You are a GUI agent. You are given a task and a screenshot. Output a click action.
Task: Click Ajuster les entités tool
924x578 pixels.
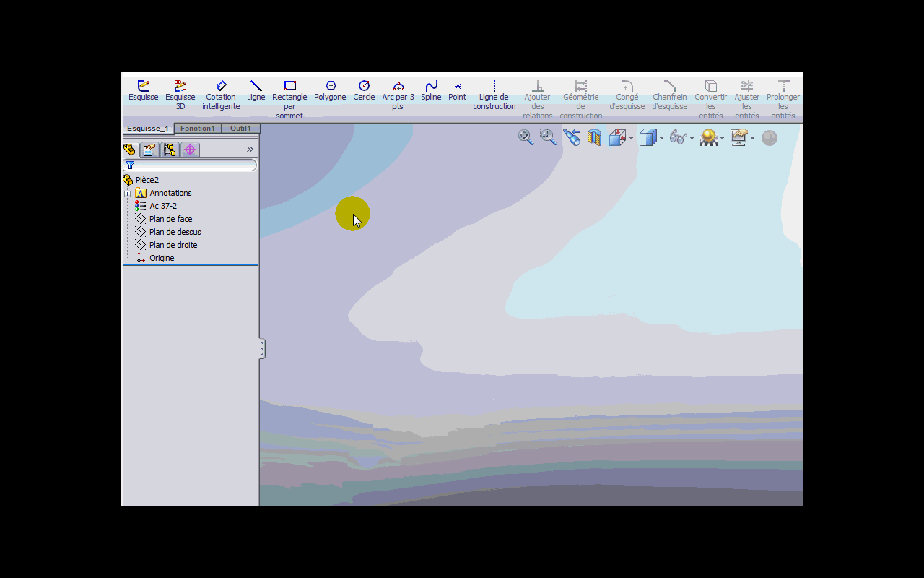[747, 100]
